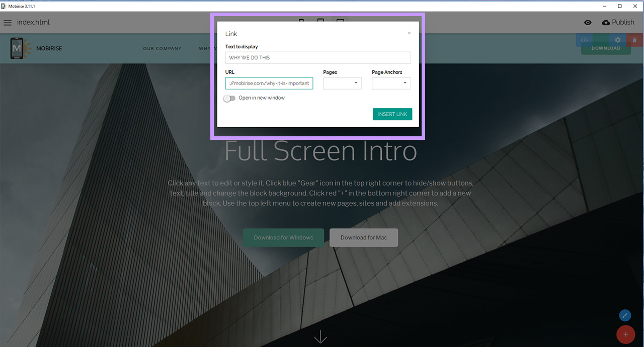
Task: Open the block code editor icon
Action: pyautogui.click(x=584, y=40)
